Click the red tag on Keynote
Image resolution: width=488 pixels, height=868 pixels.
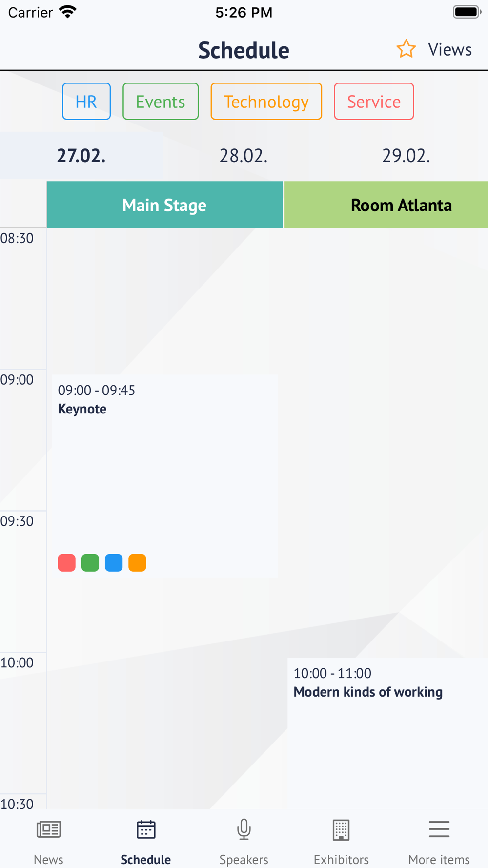67,562
